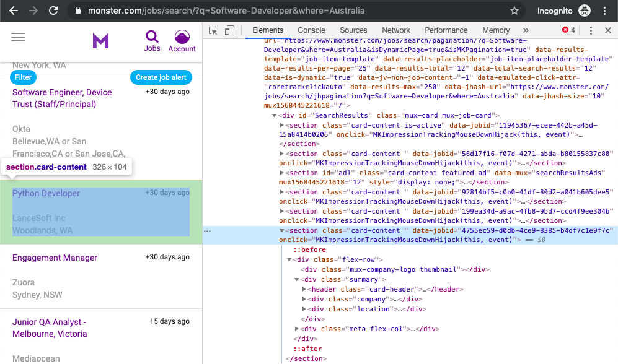Close the DevTools panel

coord(607,30)
